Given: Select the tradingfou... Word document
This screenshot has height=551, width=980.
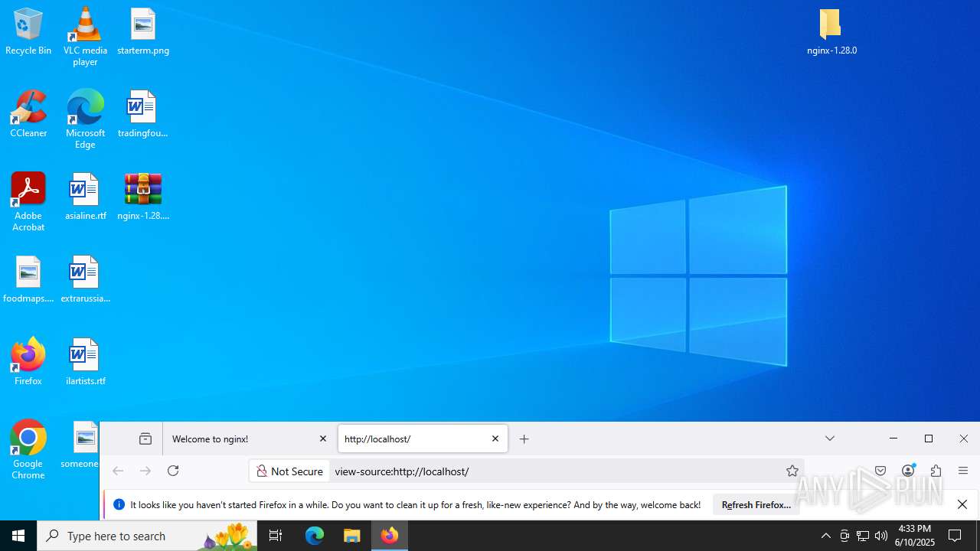Looking at the screenshot, I should tap(142, 115).
